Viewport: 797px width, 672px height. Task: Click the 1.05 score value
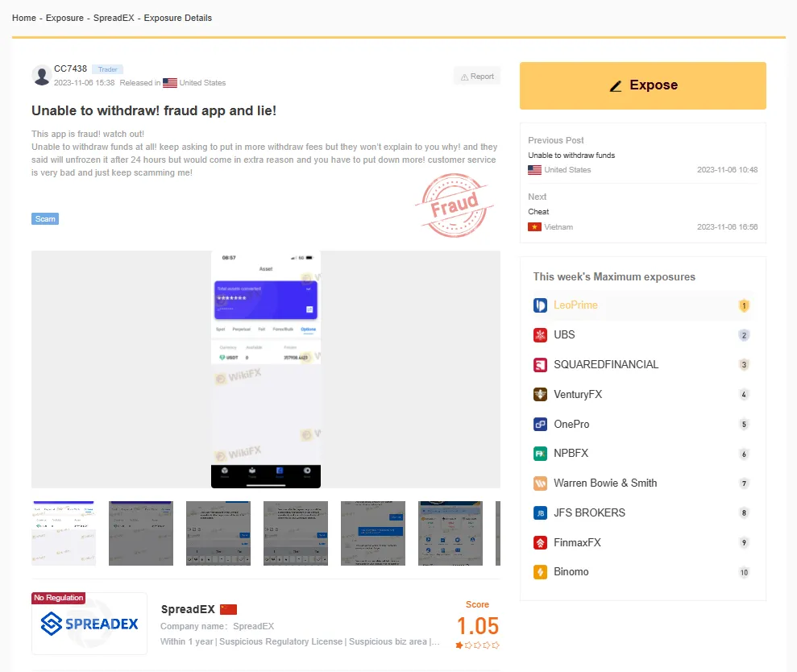click(x=477, y=626)
